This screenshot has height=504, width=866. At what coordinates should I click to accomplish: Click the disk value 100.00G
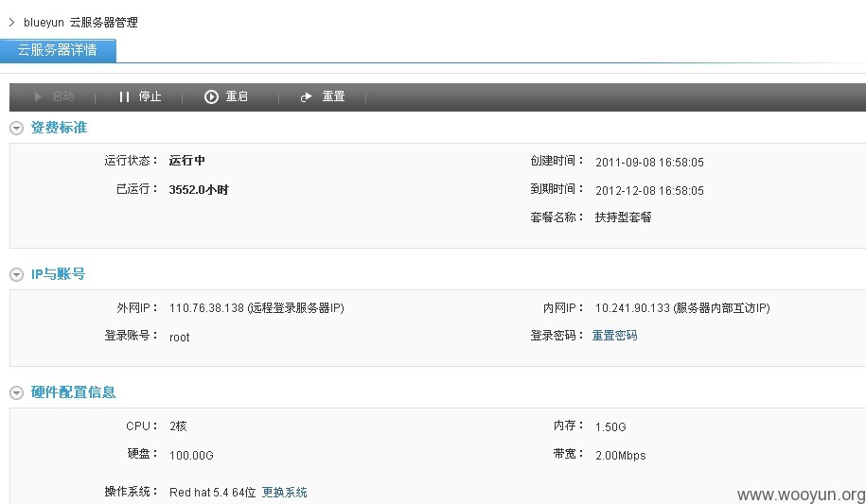point(191,456)
